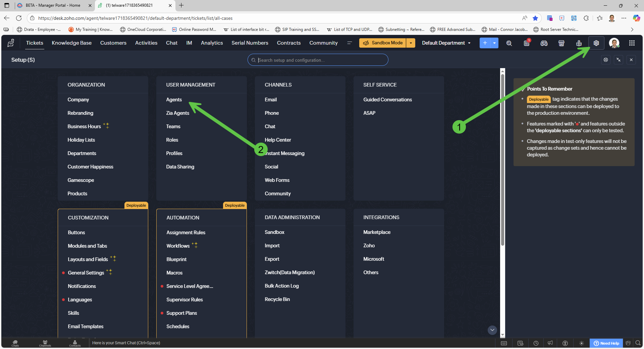Click the Need Help button
The image size is (644, 349).
[x=606, y=343]
